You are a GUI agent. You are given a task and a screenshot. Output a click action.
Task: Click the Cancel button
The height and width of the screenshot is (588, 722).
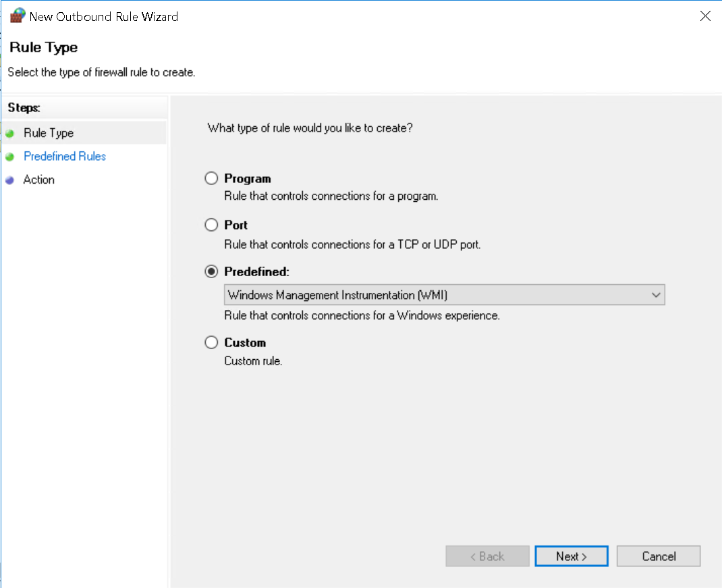point(659,556)
